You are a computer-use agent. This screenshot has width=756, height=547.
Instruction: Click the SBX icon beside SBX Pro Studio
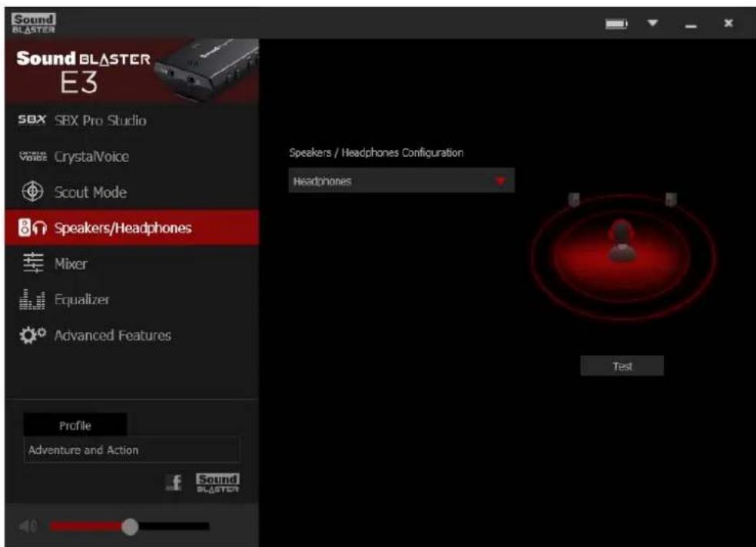click(31, 120)
